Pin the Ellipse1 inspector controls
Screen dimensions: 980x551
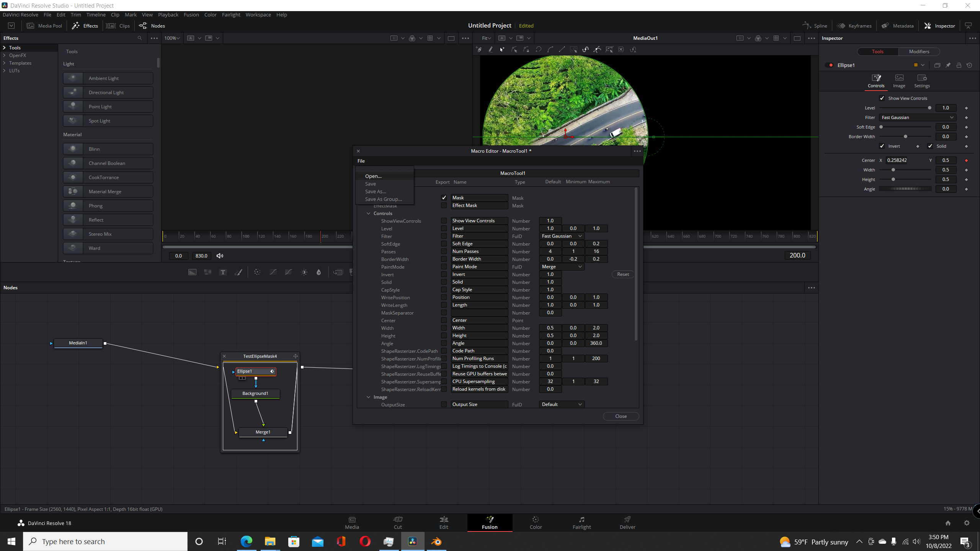(948, 65)
